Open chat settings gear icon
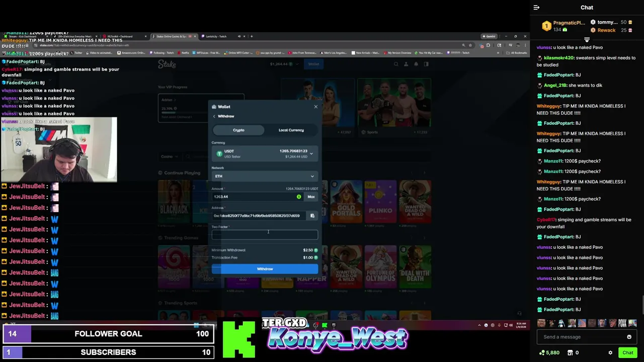The height and width of the screenshot is (362, 644). tap(610, 353)
